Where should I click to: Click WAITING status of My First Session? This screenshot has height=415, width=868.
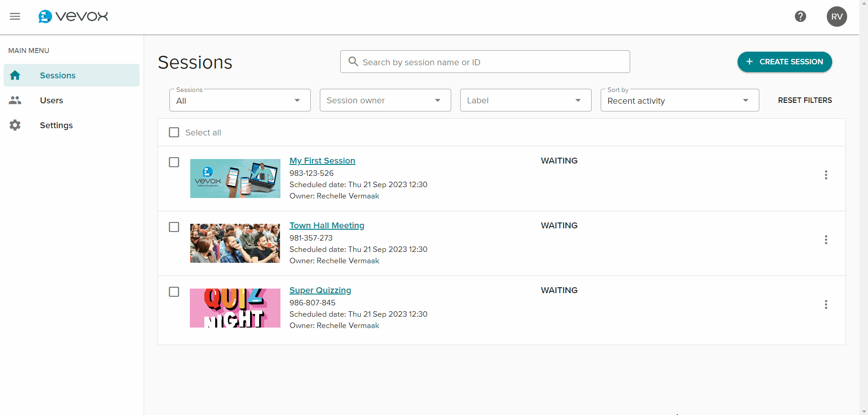point(559,161)
